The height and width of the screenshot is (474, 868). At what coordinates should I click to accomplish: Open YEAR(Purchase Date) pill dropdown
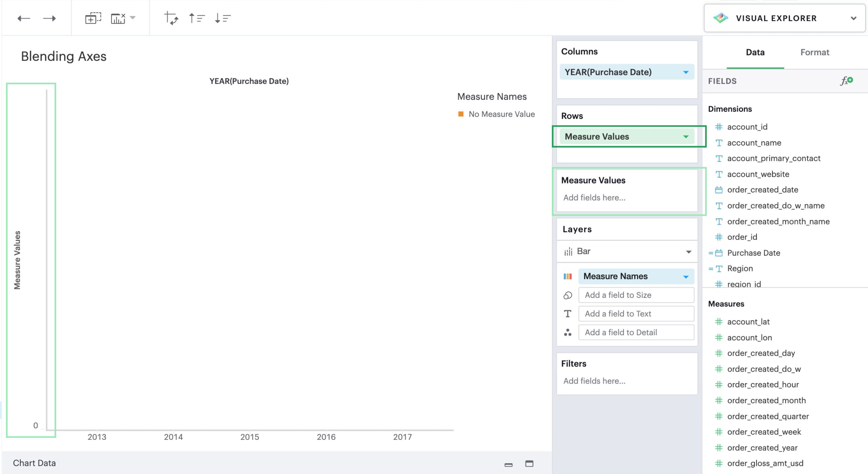click(686, 72)
